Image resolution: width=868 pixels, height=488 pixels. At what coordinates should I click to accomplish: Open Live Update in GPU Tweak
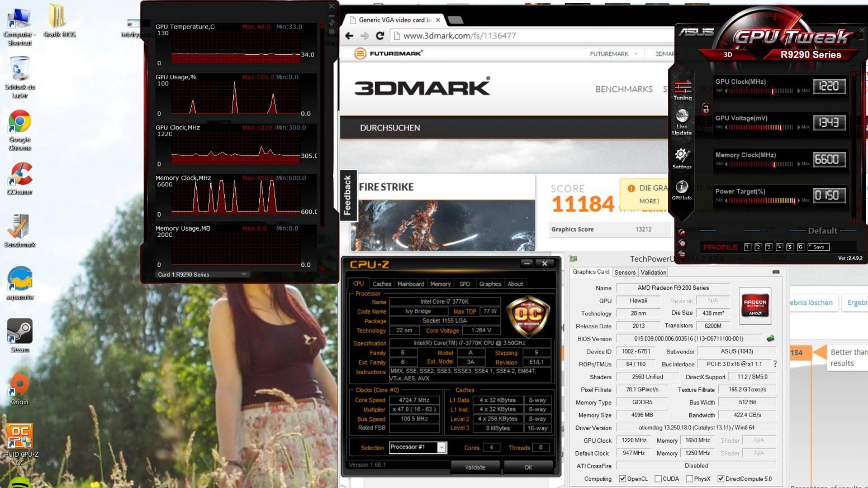(x=682, y=122)
